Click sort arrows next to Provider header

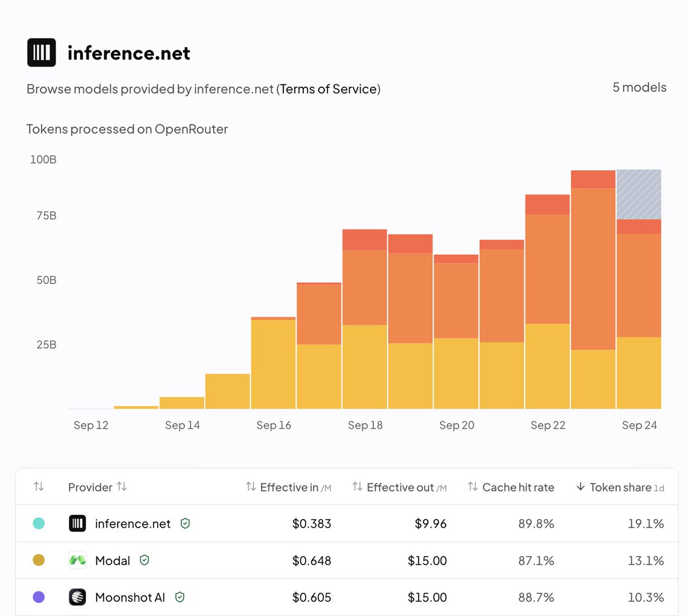pyautogui.click(x=122, y=486)
